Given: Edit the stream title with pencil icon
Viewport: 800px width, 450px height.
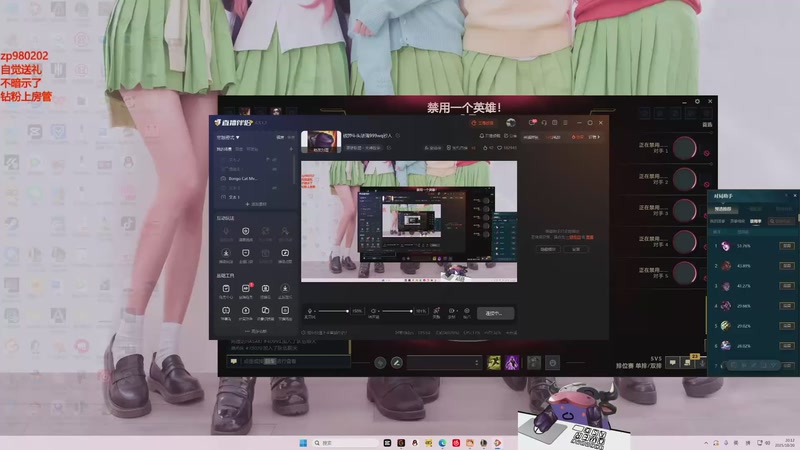Looking at the screenshot, I should pos(398,136).
